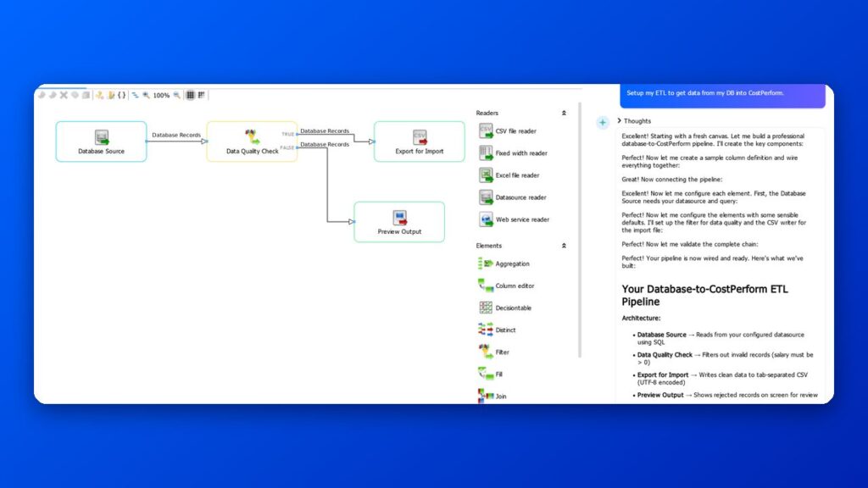
Task: Toggle the canvas grid display
Action: point(190,95)
